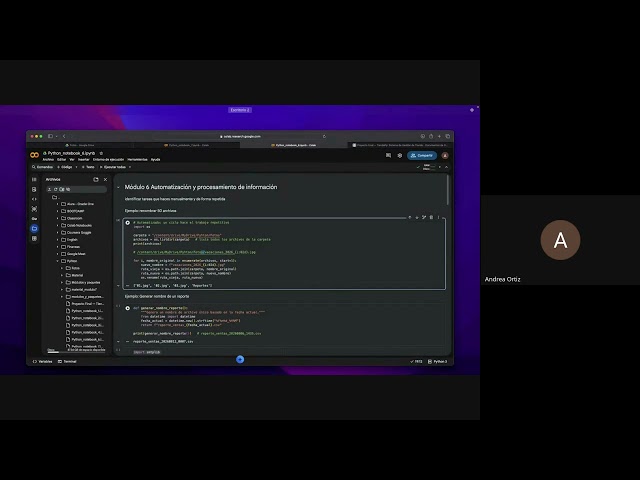The width and height of the screenshot is (640, 480).
Task: Click Safari share icon
Action: point(431,136)
